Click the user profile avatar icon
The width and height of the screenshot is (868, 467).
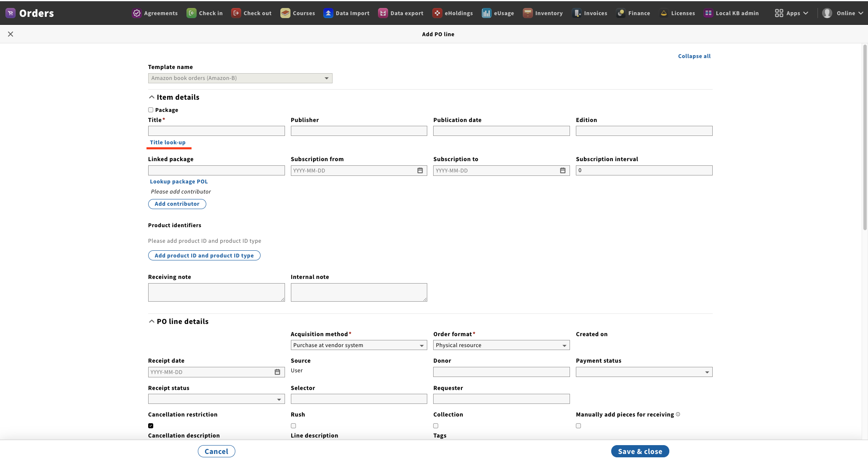coord(827,13)
